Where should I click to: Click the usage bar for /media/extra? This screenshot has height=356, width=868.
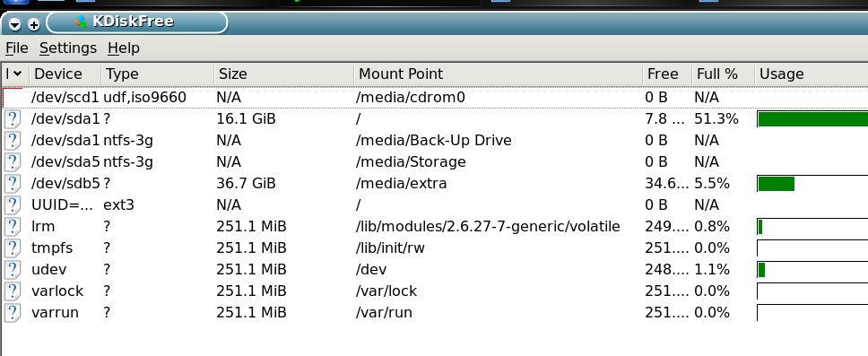812,184
